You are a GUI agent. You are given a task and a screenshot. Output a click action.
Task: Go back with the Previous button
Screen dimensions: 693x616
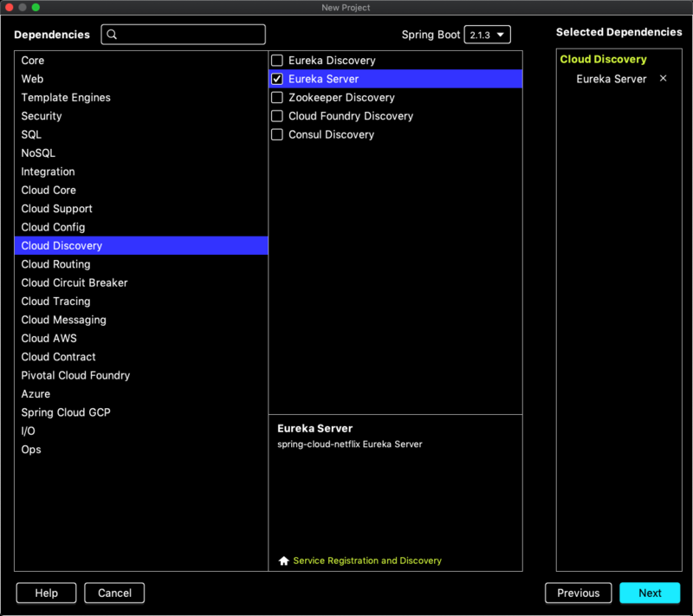[578, 593]
